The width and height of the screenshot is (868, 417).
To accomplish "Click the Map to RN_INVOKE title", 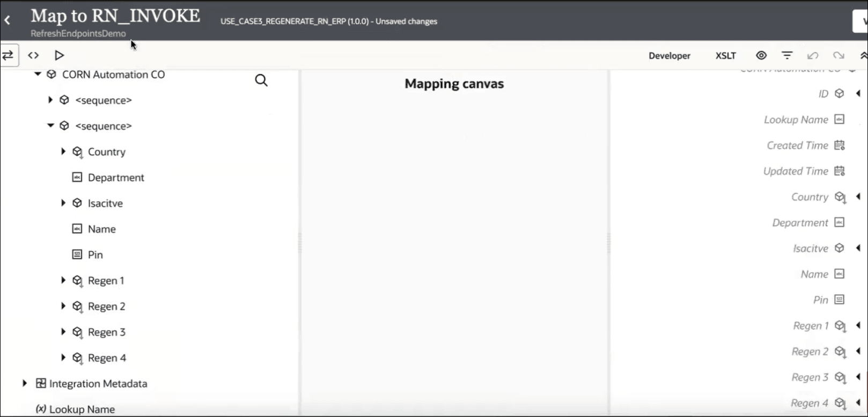I will 115,16.
